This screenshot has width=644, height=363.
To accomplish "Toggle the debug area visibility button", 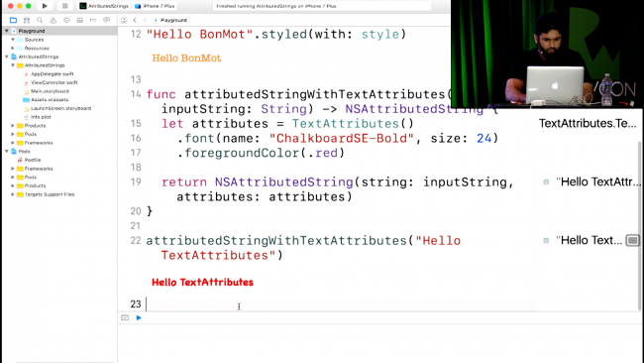I will pyautogui.click(x=125, y=317).
